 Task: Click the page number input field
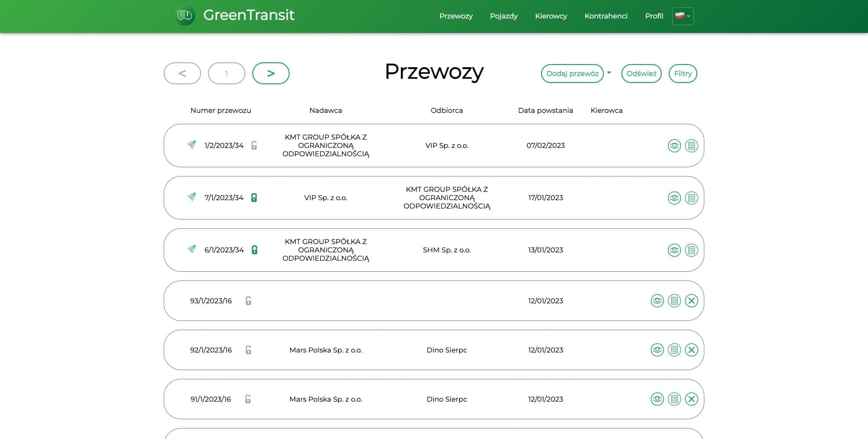pos(226,73)
